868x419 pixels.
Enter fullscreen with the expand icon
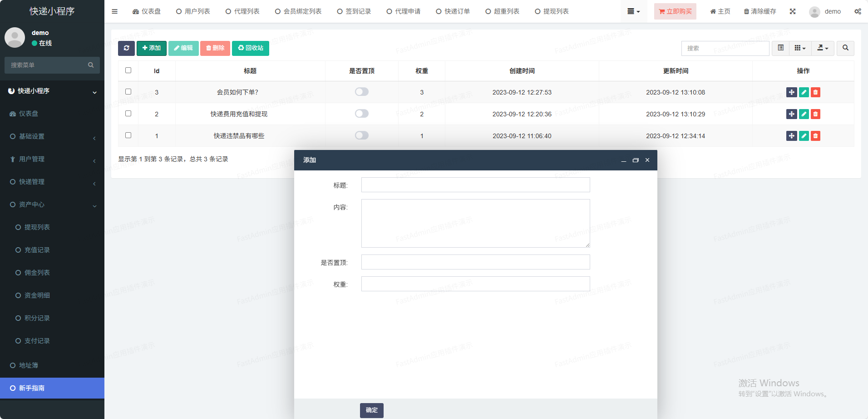coord(793,11)
